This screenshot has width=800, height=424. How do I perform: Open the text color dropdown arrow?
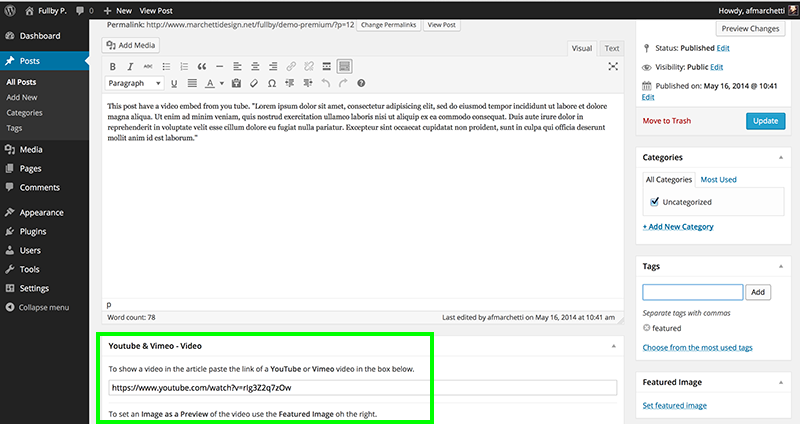pyautogui.click(x=222, y=83)
